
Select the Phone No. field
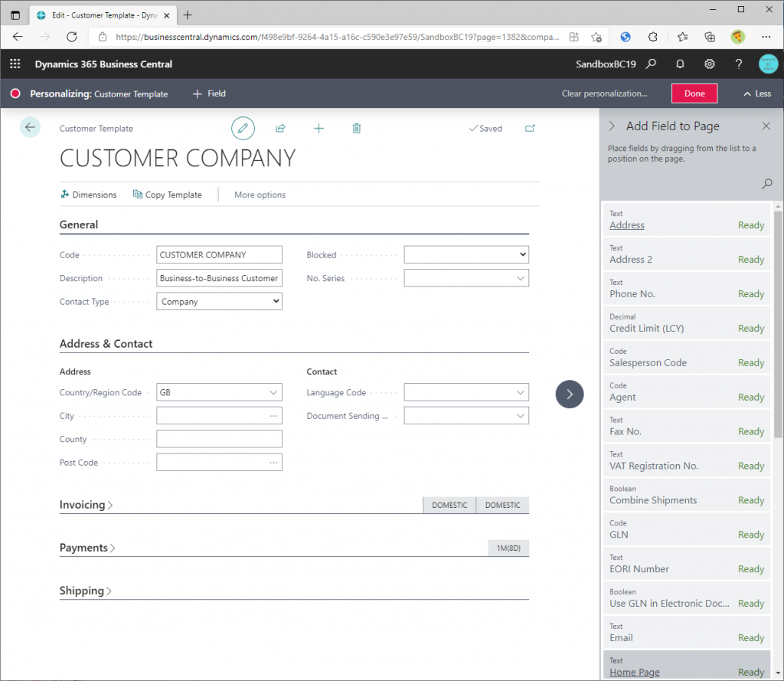tap(687, 289)
